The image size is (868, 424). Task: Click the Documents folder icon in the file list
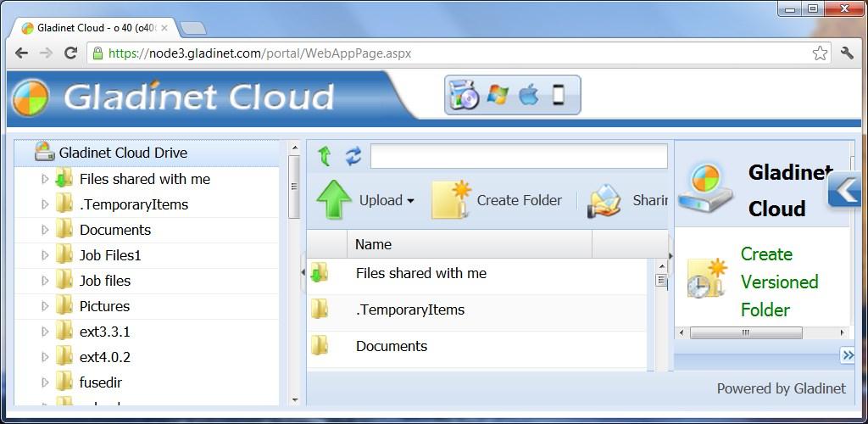point(319,346)
